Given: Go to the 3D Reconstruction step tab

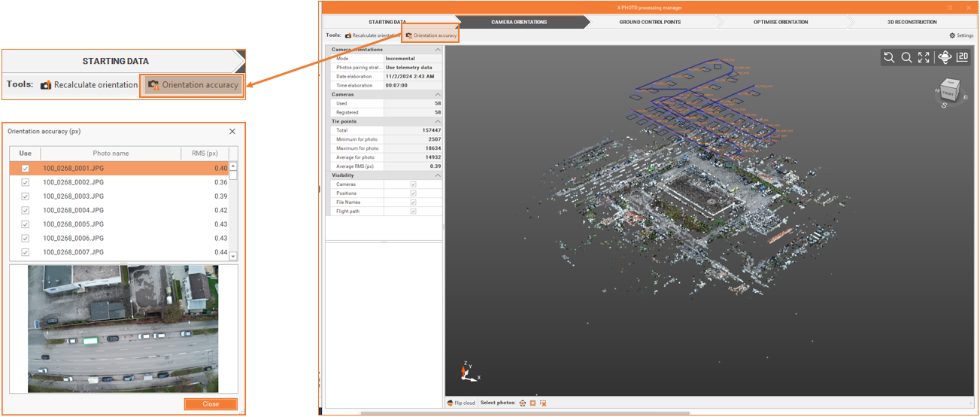Looking at the screenshot, I should click(x=912, y=22).
